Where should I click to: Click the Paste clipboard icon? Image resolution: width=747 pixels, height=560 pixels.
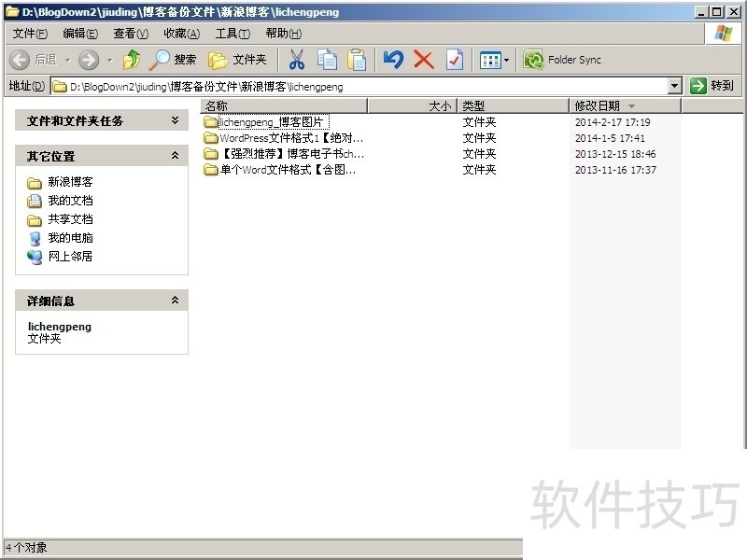tap(357, 60)
